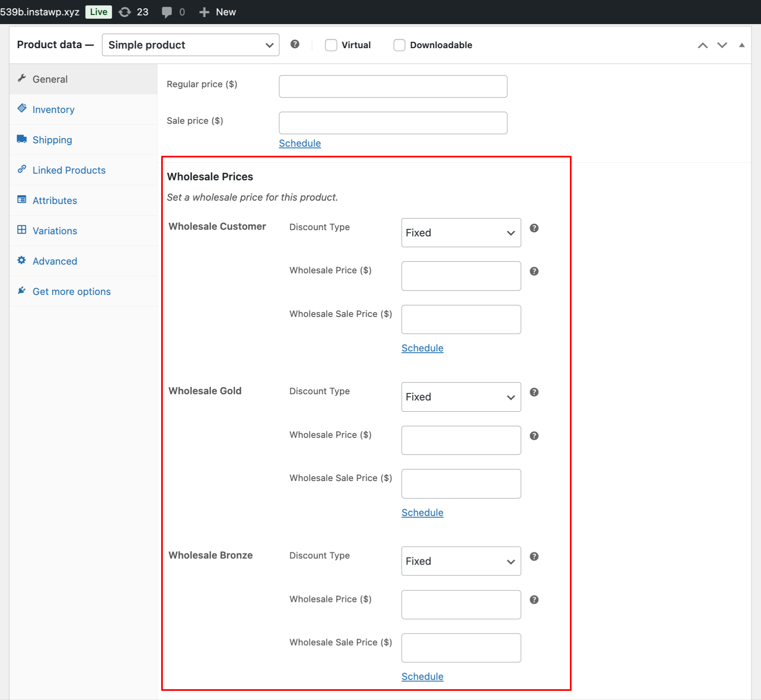The height and width of the screenshot is (700, 761).
Task: Click the Variations grid icon
Action: click(22, 230)
